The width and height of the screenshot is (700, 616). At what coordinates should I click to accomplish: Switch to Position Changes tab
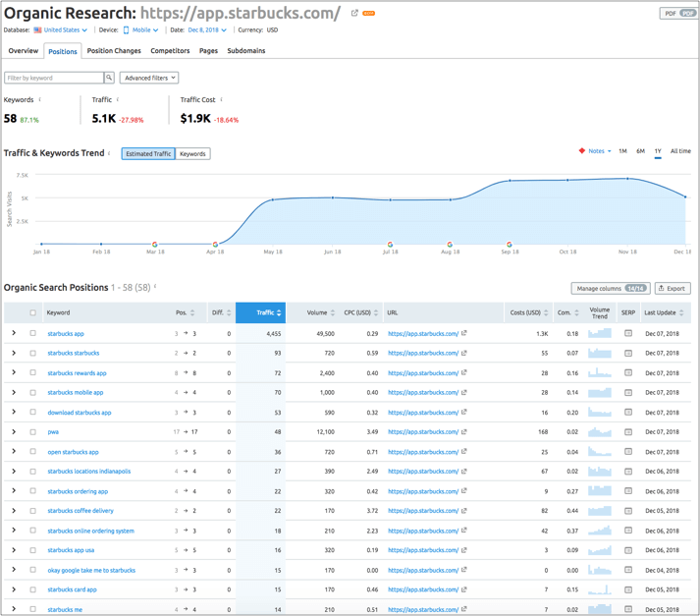click(x=114, y=50)
